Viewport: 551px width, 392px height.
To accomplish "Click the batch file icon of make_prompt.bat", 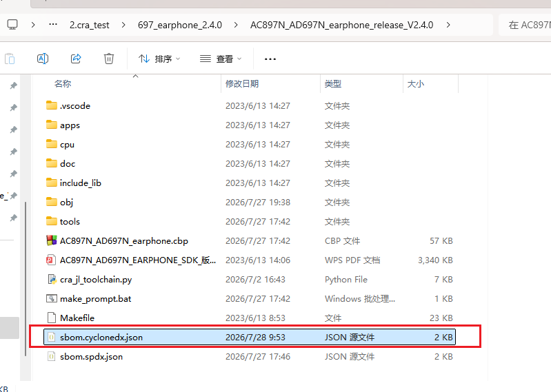I will pyautogui.click(x=52, y=298).
